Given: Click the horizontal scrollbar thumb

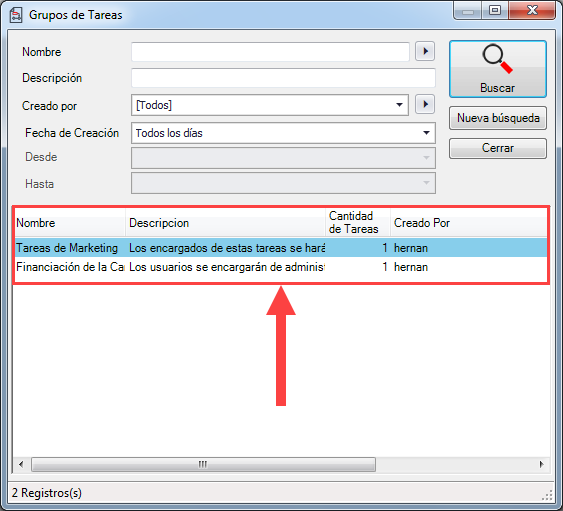Looking at the screenshot, I should [x=203, y=464].
